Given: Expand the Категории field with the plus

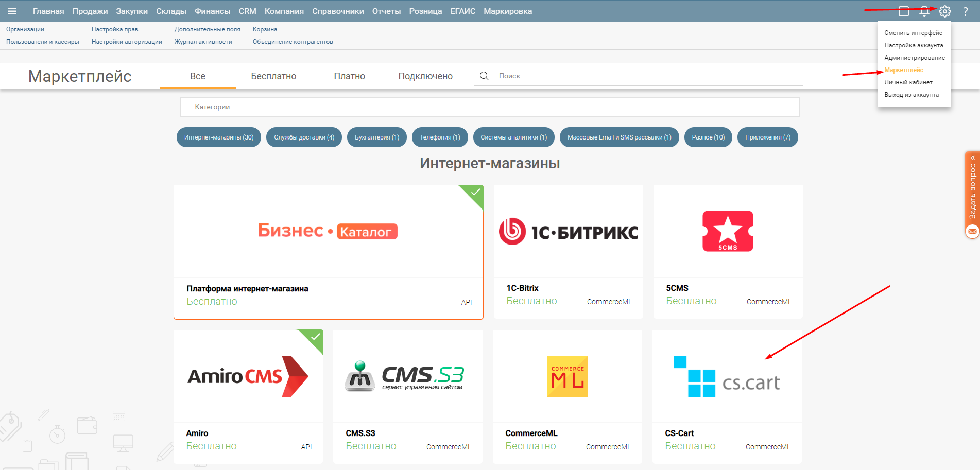Looking at the screenshot, I should click(x=490, y=107).
